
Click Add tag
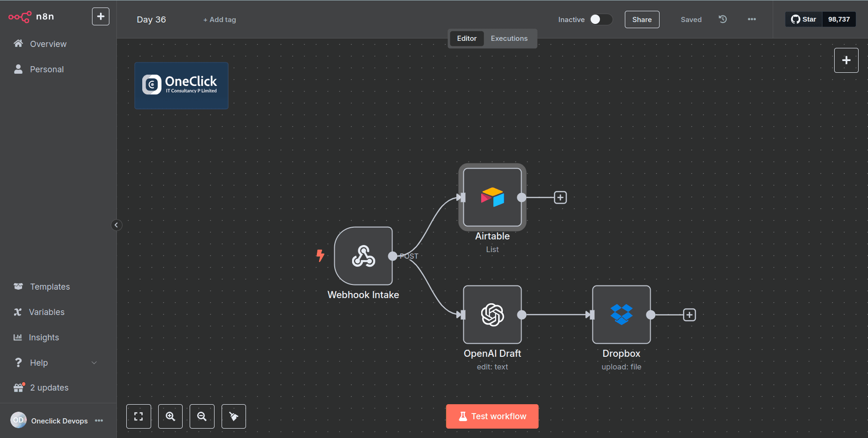tap(220, 20)
